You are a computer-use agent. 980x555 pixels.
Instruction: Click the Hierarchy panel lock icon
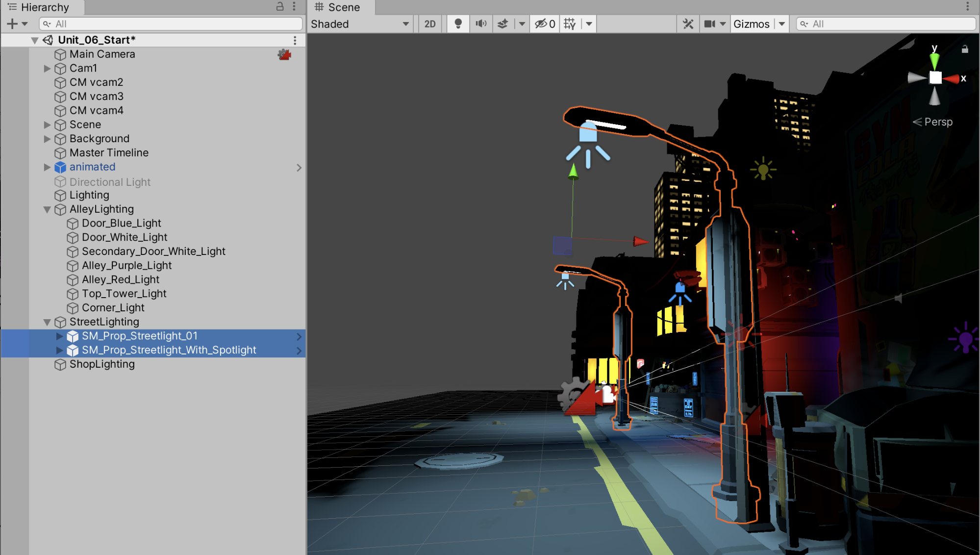tap(280, 6)
